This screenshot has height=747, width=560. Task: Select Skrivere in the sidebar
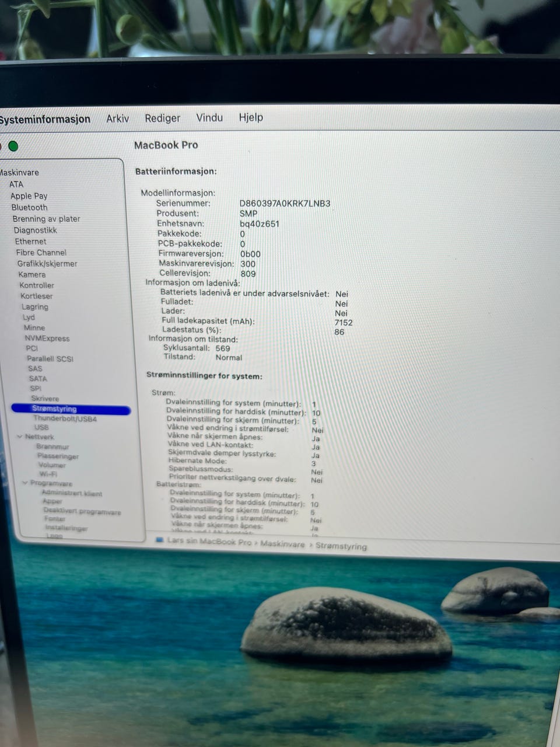[45, 398]
